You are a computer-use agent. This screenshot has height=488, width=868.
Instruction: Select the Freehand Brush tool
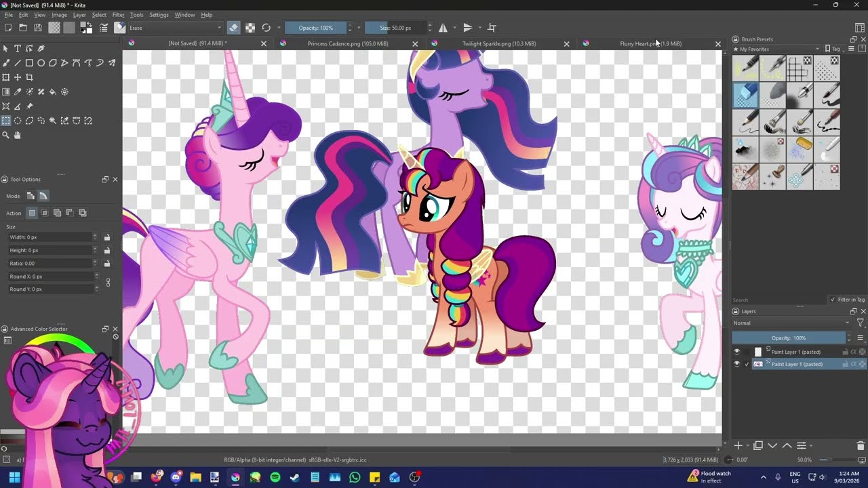pos(6,63)
